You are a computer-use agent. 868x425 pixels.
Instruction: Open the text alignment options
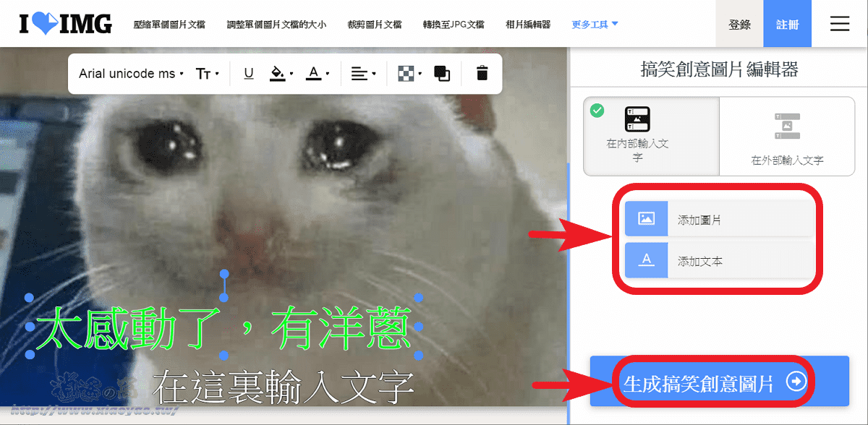click(x=363, y=74)
